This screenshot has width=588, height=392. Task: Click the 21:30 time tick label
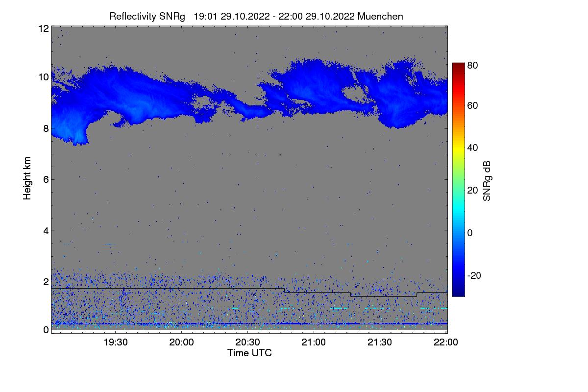[x=380, y=343]
